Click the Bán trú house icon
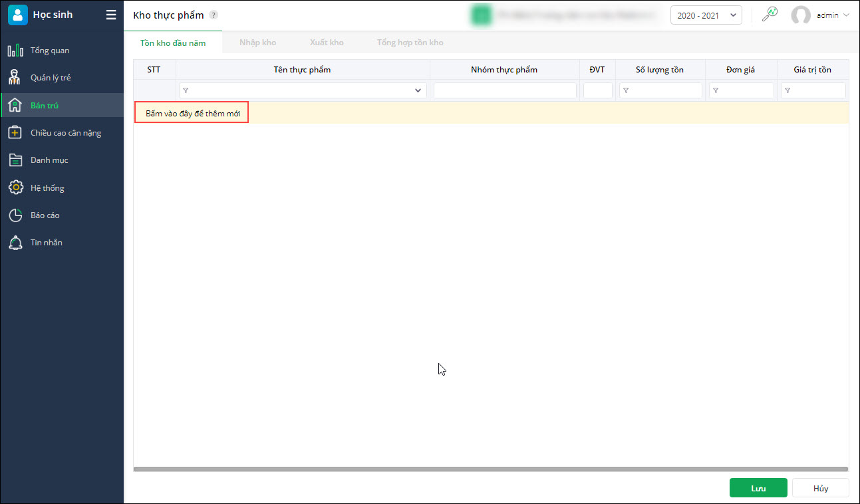Screen dimensions: 860x504 pos(15,105)
